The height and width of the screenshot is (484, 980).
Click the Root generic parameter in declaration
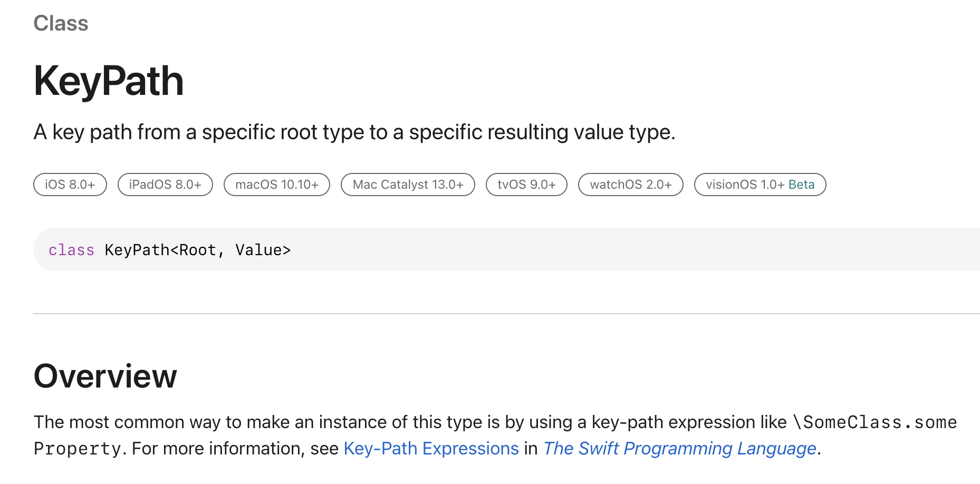point(198,250)
